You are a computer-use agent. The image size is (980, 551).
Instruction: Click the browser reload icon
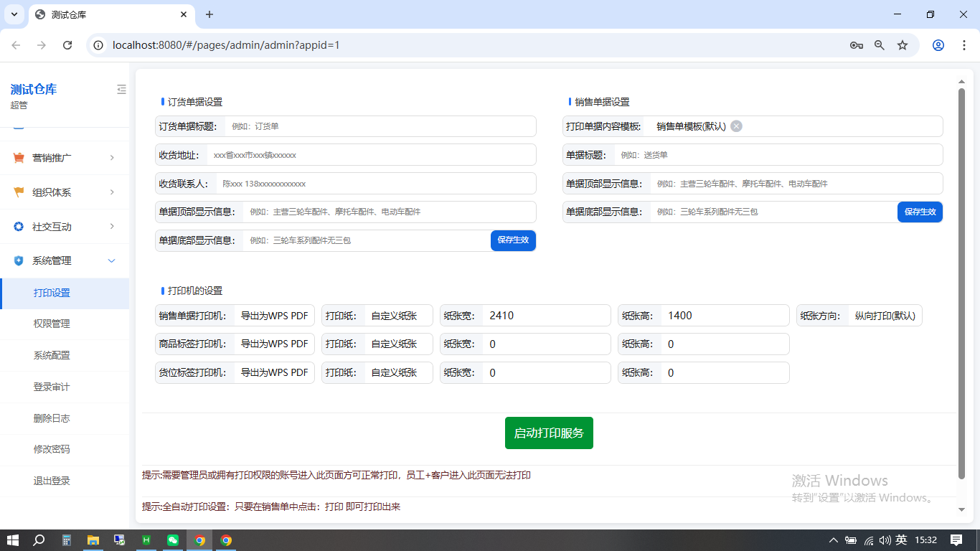[67, 45]
